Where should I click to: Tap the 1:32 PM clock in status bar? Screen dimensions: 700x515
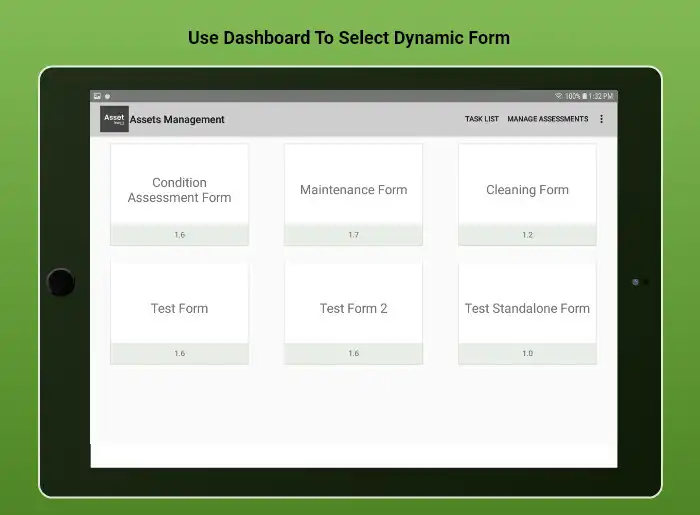pyautogui.click(x=601, y=96)
